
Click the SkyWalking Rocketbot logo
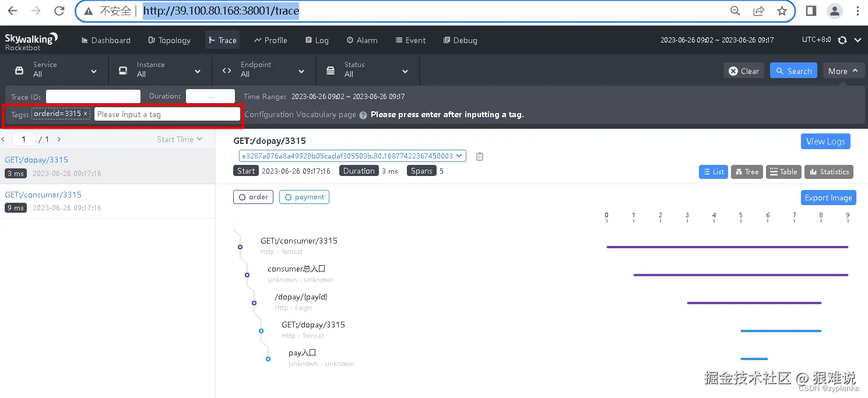[x=31, y=41]
